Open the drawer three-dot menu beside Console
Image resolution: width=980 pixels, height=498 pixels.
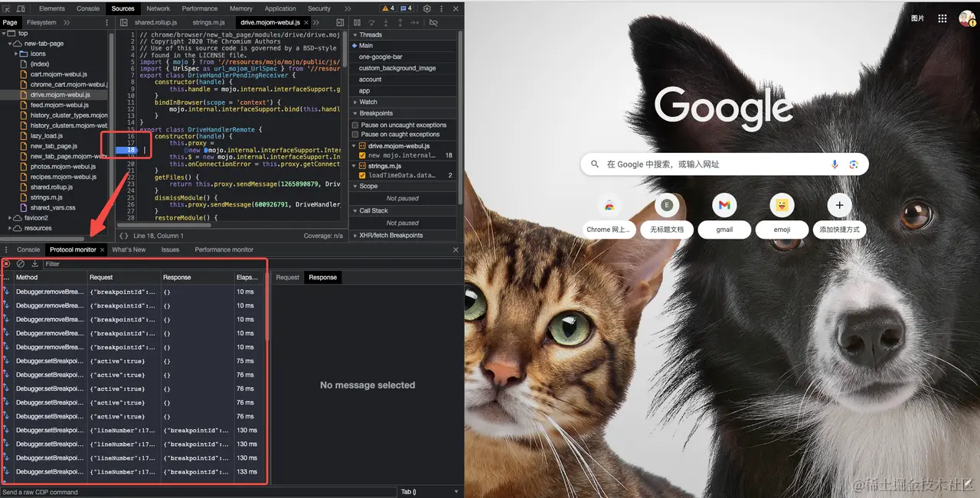[x=7, y=249]
